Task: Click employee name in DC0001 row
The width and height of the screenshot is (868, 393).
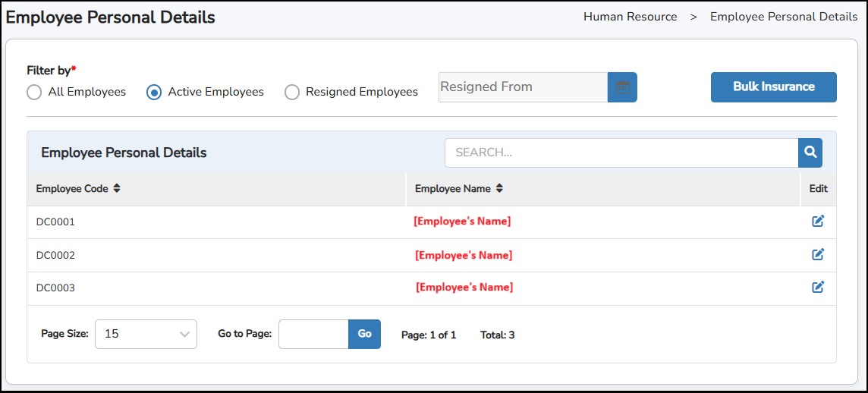Action: pos(462,222)
